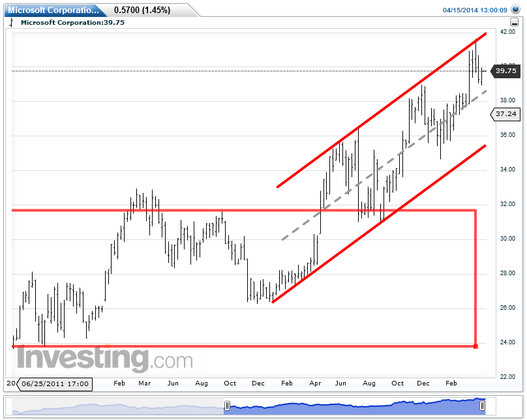Click the 06/25/2011 17:00 date label
Image resolution: width=527 pixels, height=420 pixels.
55,384
